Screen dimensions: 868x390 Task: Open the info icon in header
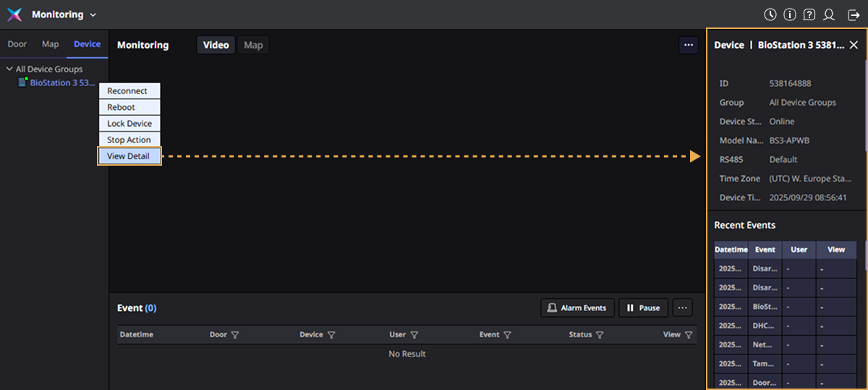tap(790, 14)
